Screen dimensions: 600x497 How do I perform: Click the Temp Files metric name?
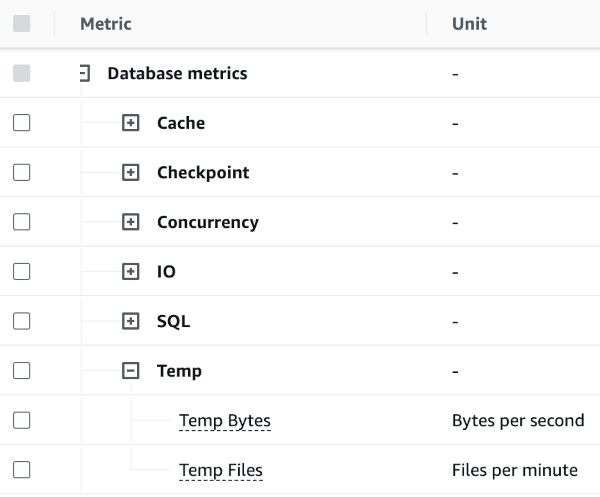[x=221, y=470]
